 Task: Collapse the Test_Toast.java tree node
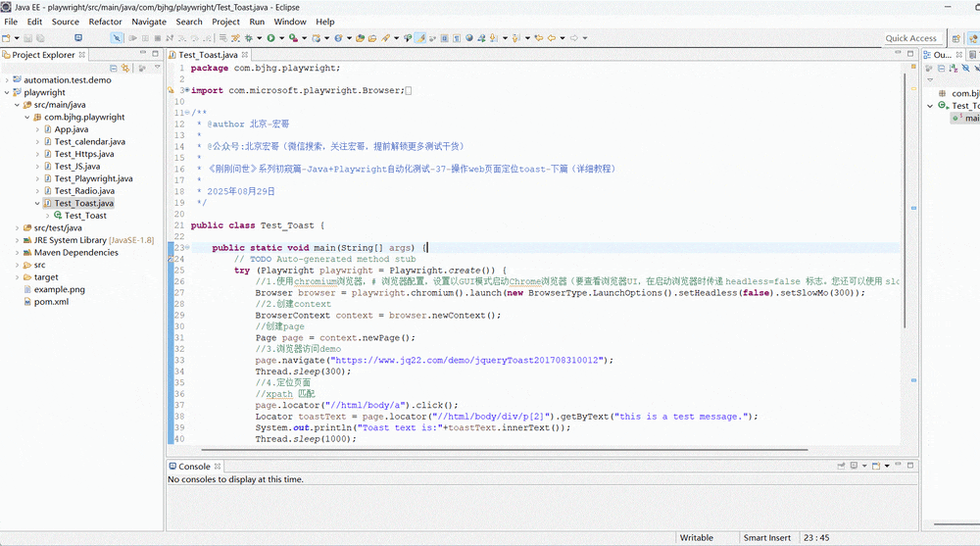(37, 203)
